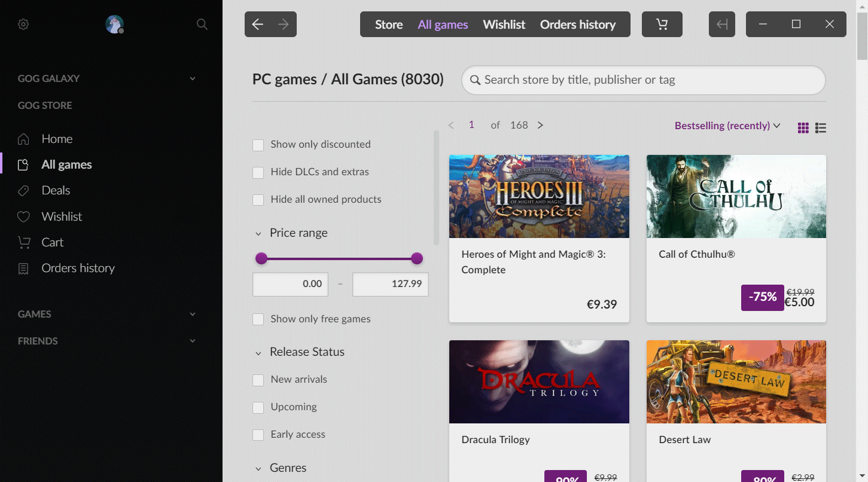Image resolution: width=868 pixels, height=482 pixels.
Task: Click the Cart icon in sidebar
Action: (23, 242)
